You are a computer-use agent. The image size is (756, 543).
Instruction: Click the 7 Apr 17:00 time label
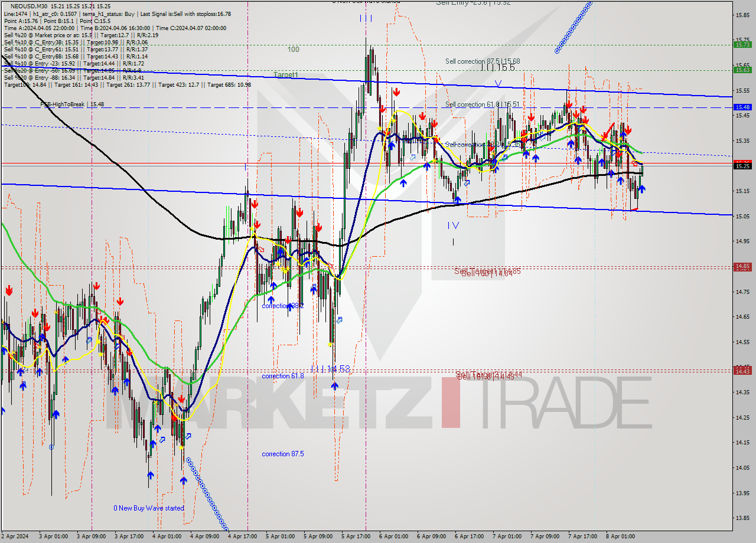pos(583,537)
